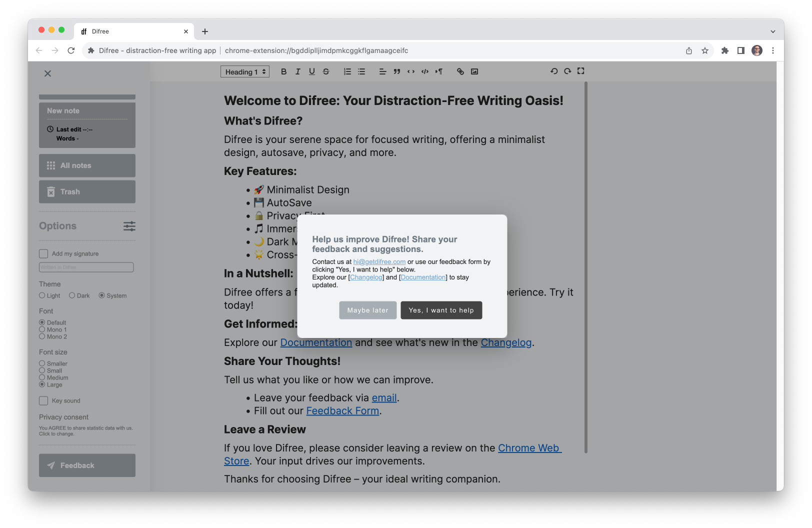Redo the last edit
Viewport: 812px width, 528px height.
click(x=567, y=71)
